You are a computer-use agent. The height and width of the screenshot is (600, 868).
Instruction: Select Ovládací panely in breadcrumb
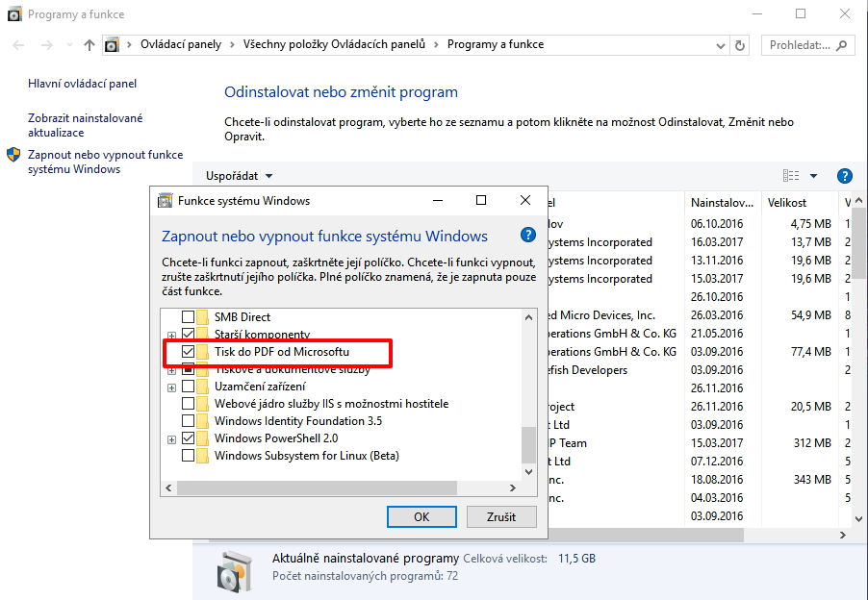pyautogui.click(x=181, y=44)
